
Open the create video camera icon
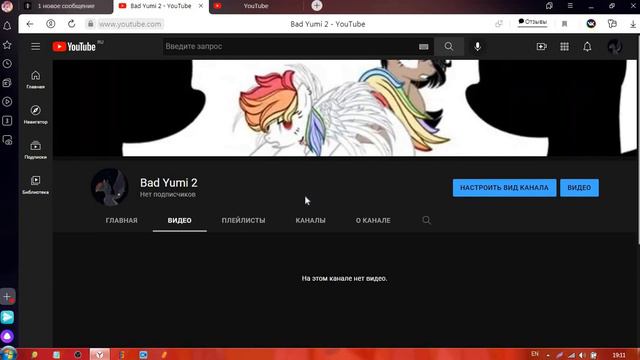pyautogui.click(x=542, y=47)
